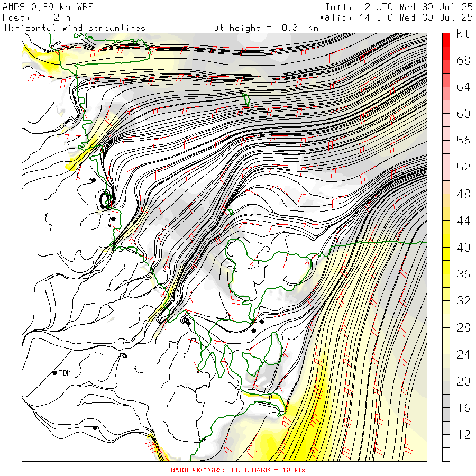476x476 pixels.
Task: Click the 44 value on the colorbar
Action: coord(463,221)
